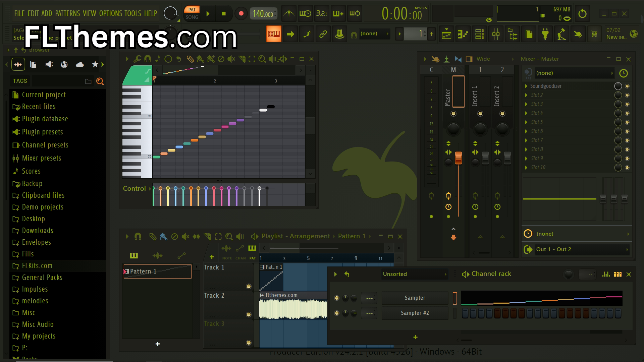Add a channel with the plus button
The width and height of the screenshot is (644, 362).
point(415,337)
